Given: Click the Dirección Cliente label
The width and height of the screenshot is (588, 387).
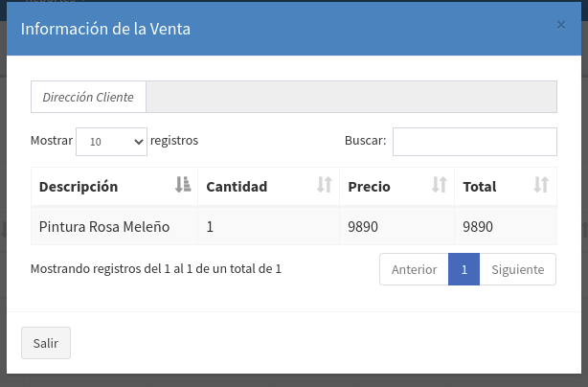Looking at the screenshot, I should [x=89, y=98].
